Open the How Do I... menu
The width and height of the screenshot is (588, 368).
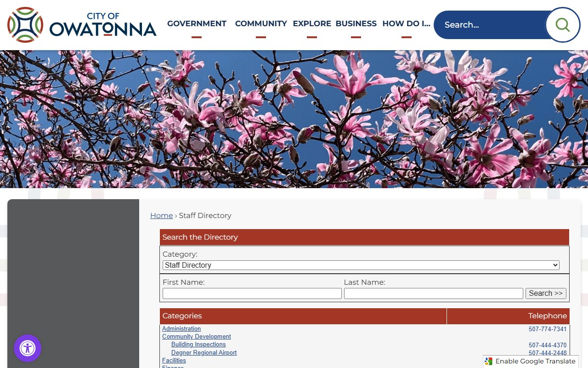pos(406,23)
